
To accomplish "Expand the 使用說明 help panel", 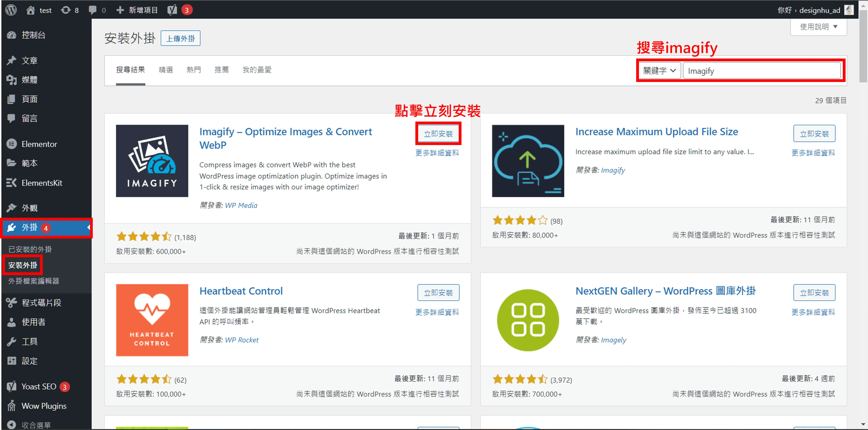I will click(819, 27).
